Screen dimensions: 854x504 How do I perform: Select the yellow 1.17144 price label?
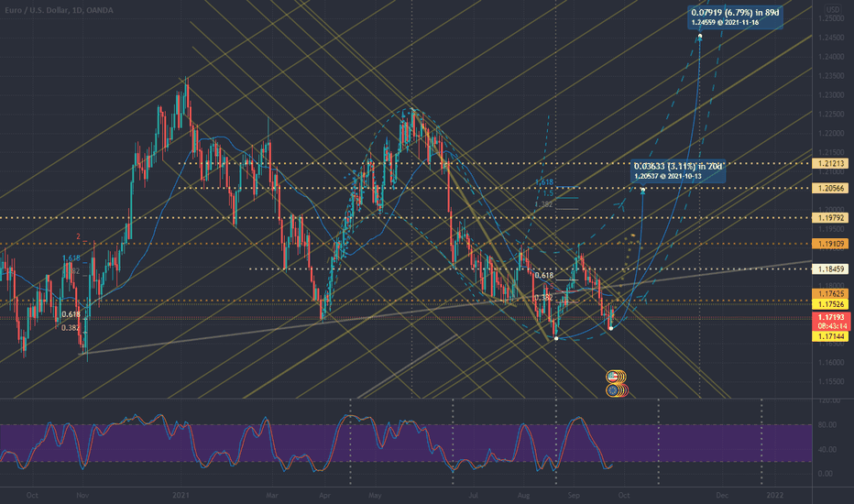pos(830,336)
